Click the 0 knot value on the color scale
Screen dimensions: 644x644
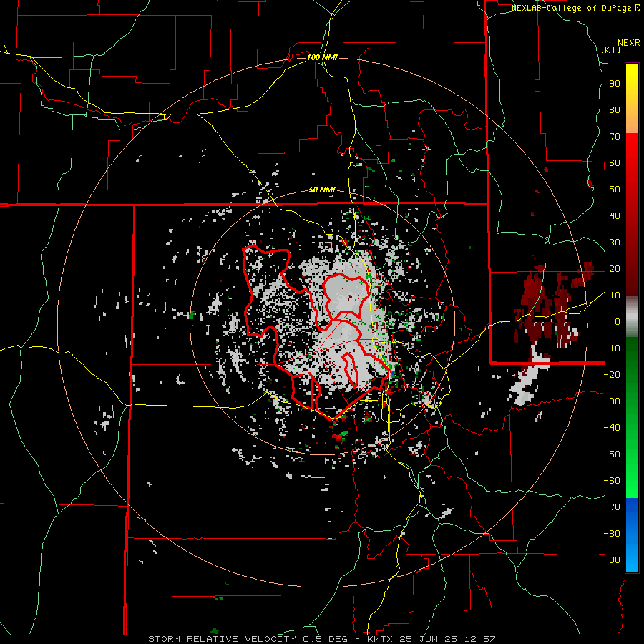click(618, 321)
